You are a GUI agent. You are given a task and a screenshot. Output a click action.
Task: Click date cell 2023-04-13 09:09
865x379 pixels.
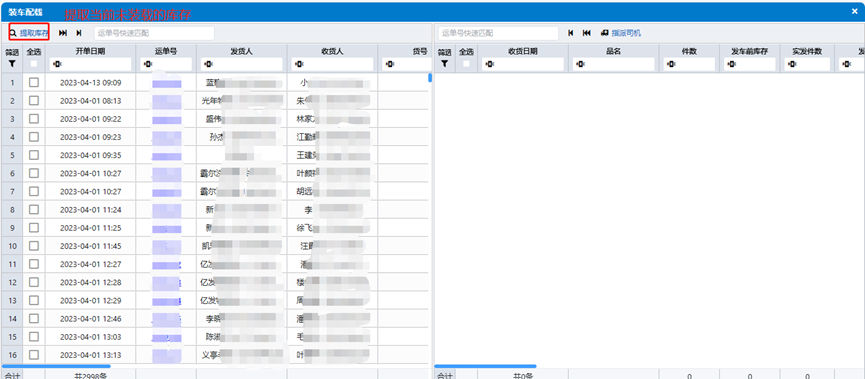[90, 83]
